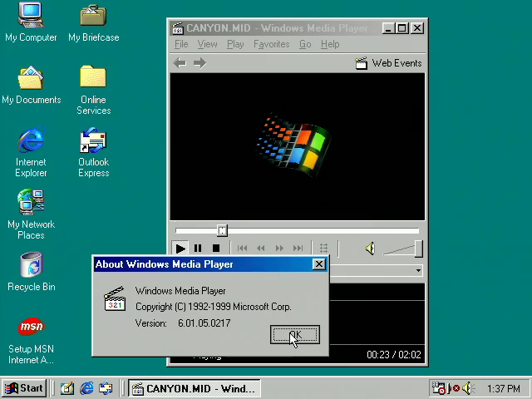This screenshot has height=399, width=532.
Task: Expand the dropdown arrow below playback controls
Action: (x=418, y=270)
